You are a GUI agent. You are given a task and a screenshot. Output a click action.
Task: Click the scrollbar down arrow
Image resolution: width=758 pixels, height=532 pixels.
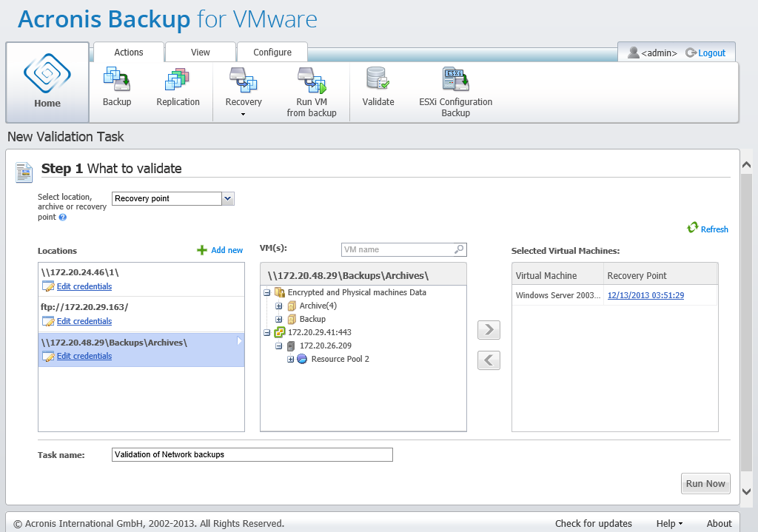[x=746, y=491]
